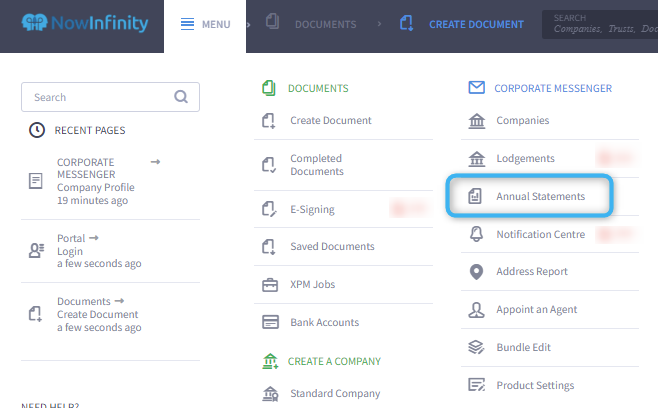Click the Companies building icon
This screenshot has width=658, height=408.
pos(477,121)
